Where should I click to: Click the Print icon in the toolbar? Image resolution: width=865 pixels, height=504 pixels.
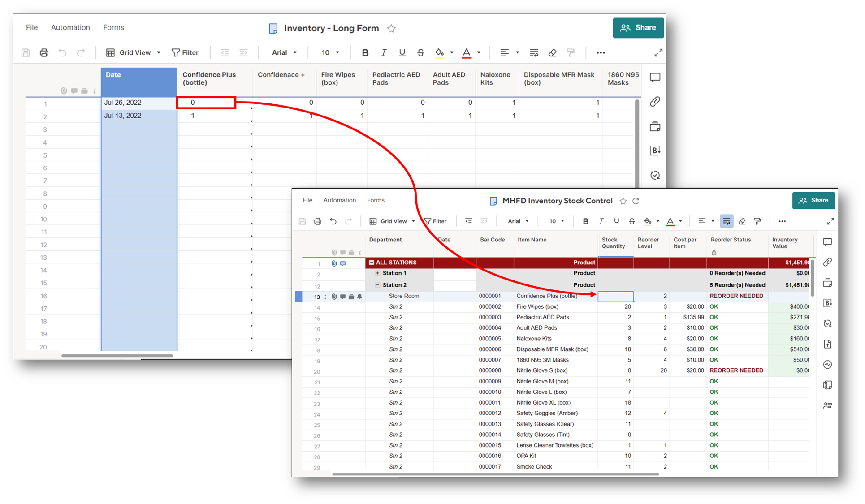(x=318, y=221)
